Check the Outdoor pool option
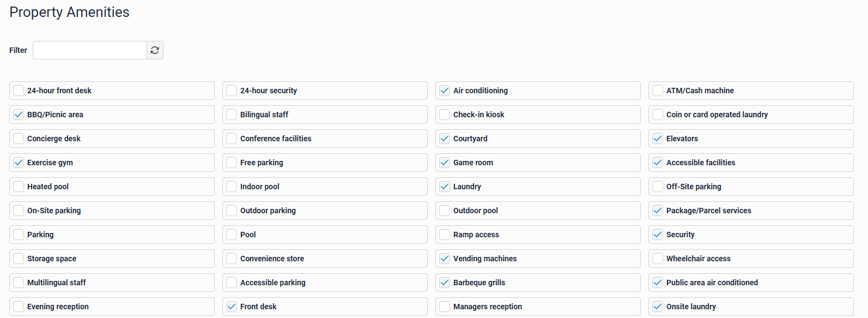The image size is (868, 318). [x=445, y=211]
